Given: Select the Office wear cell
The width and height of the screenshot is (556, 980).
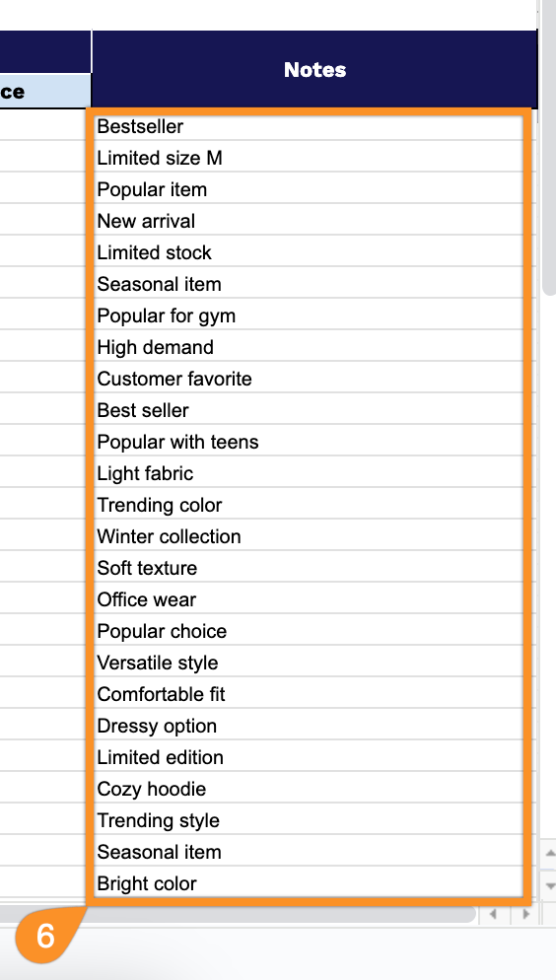Looking at the screenshot, I should pos(308,599).
